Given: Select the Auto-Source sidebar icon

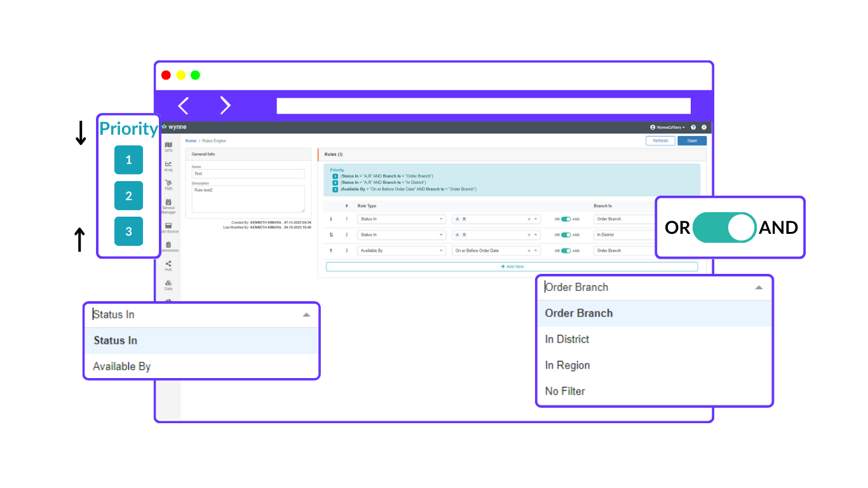Looking at the screenshot, I should [168, 227].
